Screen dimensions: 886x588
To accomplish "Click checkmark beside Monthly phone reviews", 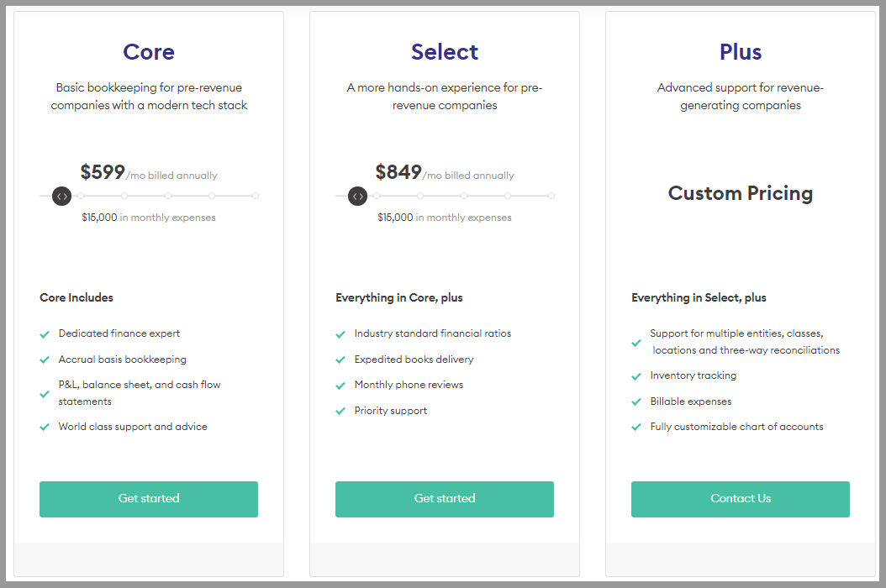I will 340,386.
